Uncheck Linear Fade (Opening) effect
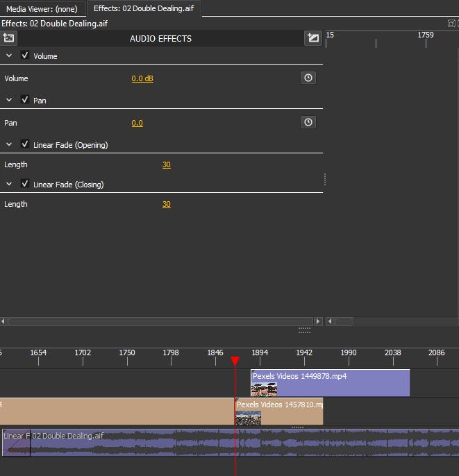Screen dimensions: 459x476 (25, 144)
